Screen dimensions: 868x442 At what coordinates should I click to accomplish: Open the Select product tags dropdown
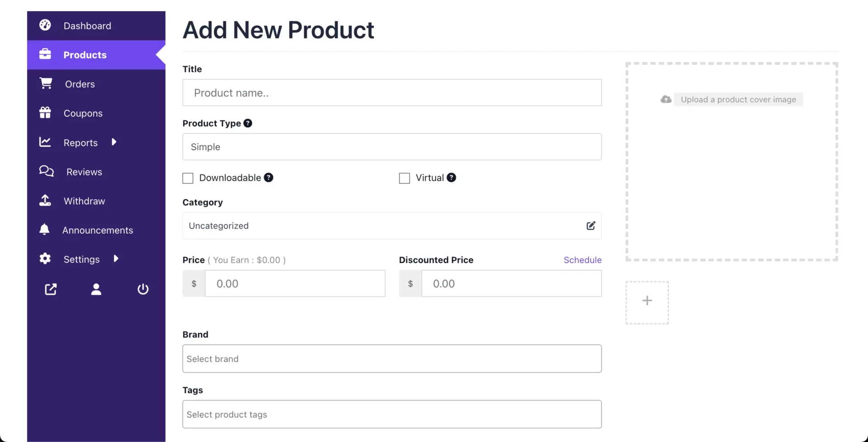point(392,414)
